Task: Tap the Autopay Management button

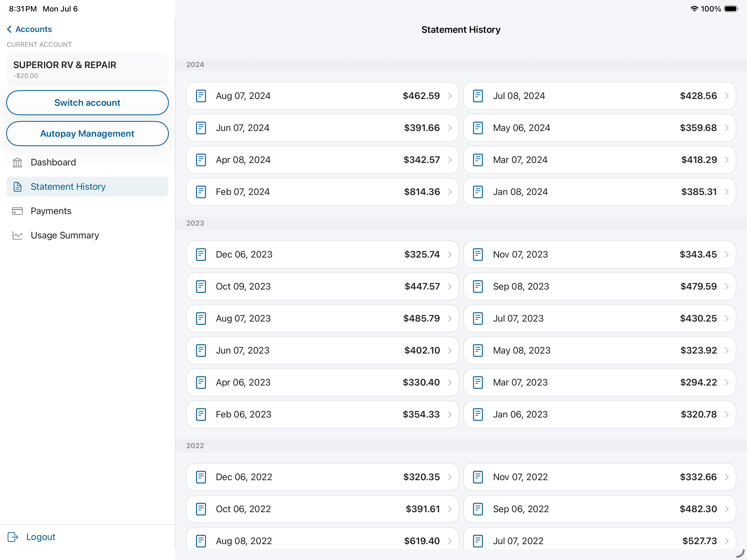Action: click(87, 134)
